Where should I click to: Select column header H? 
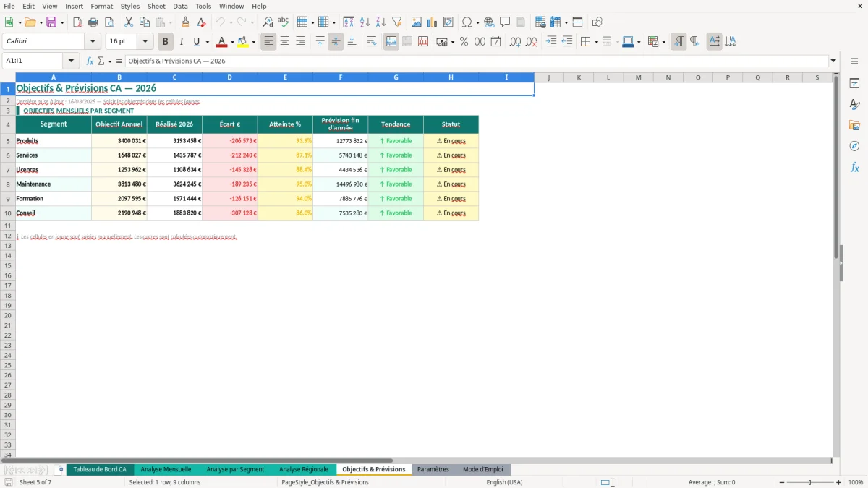click(x=451, y=77)
